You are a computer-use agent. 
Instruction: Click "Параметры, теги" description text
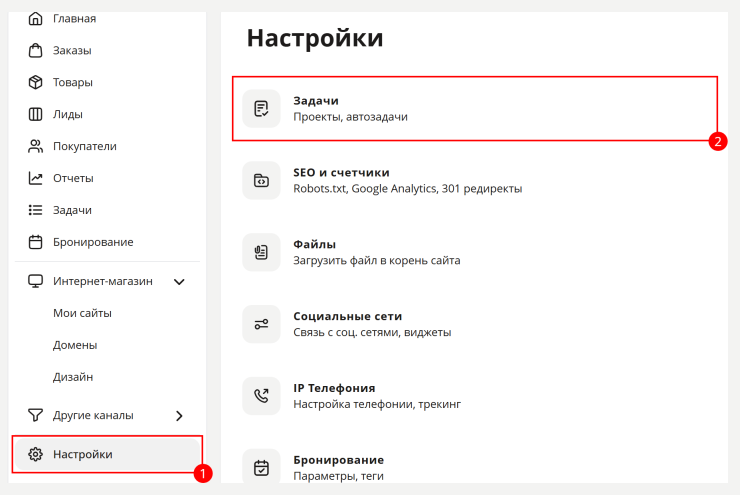pyautogui.click(x=338, y=476)
